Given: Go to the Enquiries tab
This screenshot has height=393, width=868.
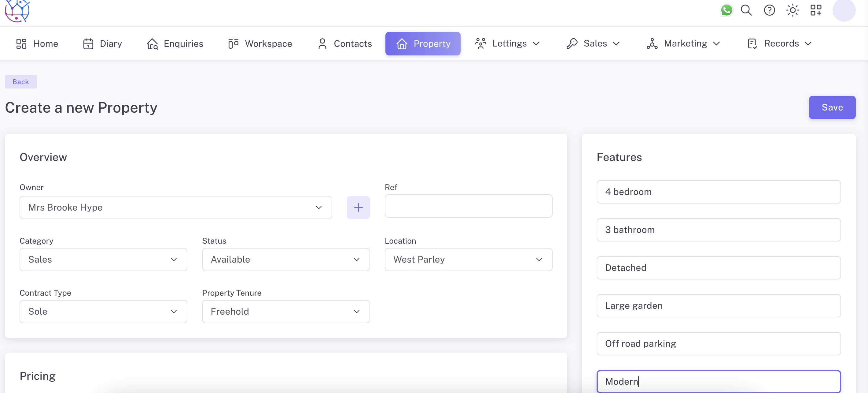Looking at the screenshot, I should [x=175, y=43].
